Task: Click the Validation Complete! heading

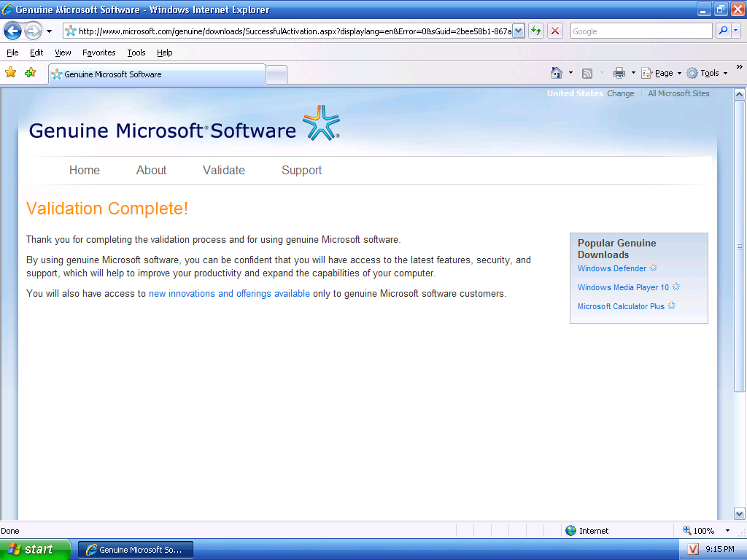Action: (x=107, y=209)
